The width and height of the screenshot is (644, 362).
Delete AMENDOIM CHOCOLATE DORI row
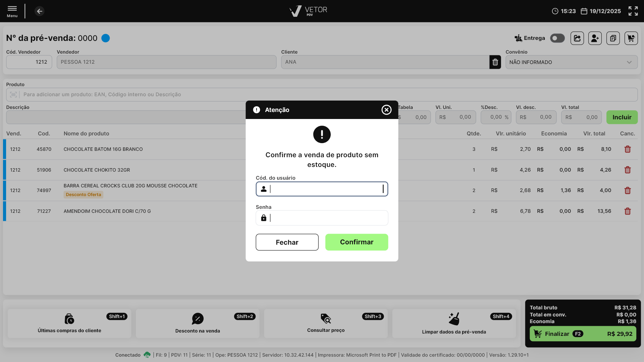(x=628, y=211)
